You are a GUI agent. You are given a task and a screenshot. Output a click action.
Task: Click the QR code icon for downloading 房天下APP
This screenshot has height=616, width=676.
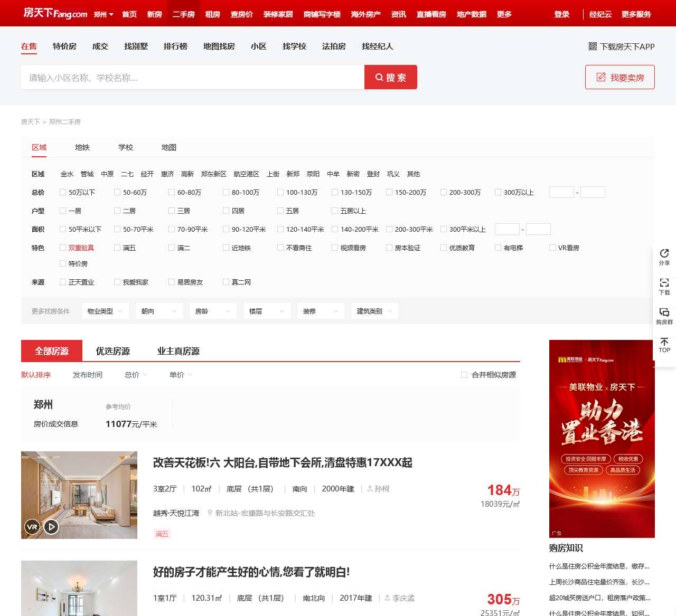593,46
